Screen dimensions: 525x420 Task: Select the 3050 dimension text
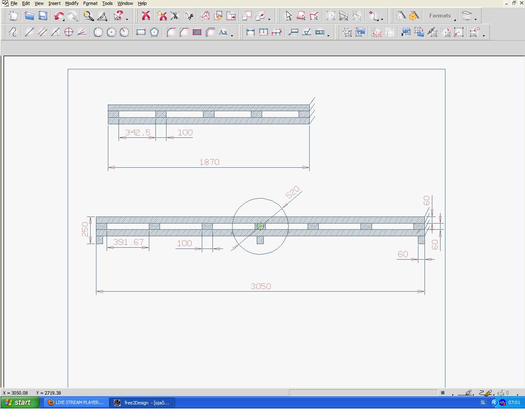pos(261,286)
